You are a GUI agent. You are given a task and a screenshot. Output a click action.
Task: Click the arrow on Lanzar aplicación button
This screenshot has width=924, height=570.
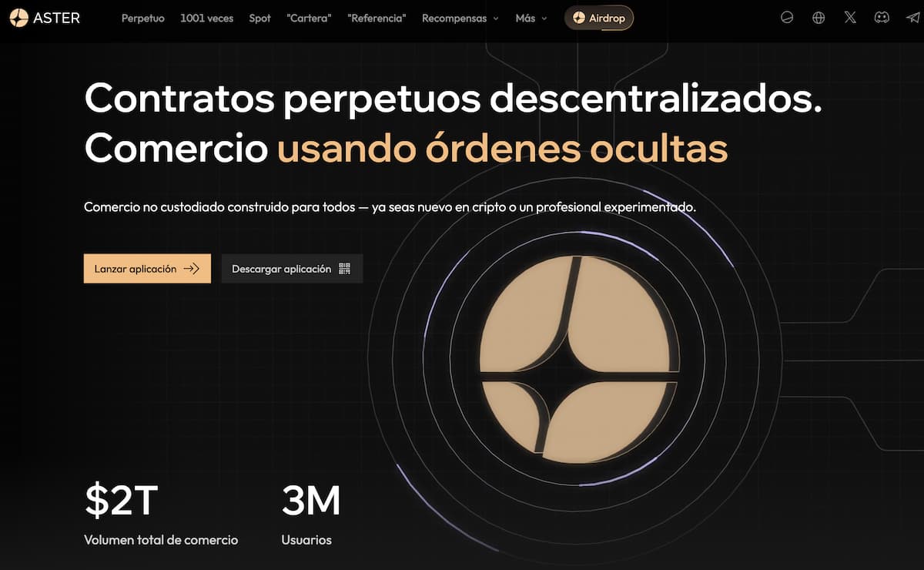click(x=191, y=269)
